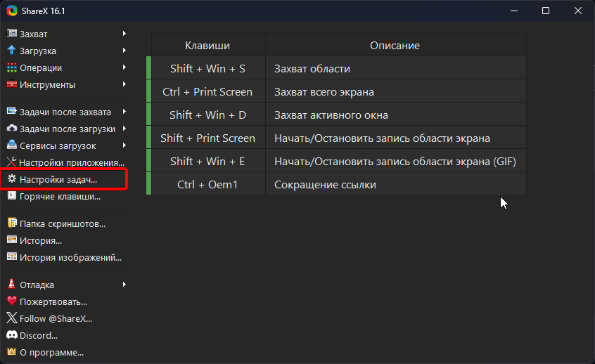Expand the Отладка submenu arrow
This screenshot has height=364, width=595.
click(124, 285)
